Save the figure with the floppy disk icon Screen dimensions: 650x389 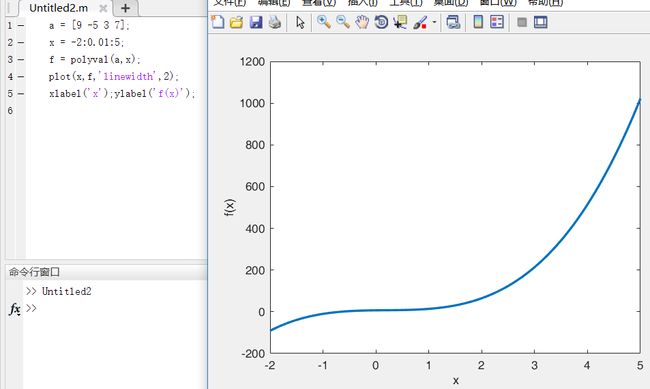point(256,22)
